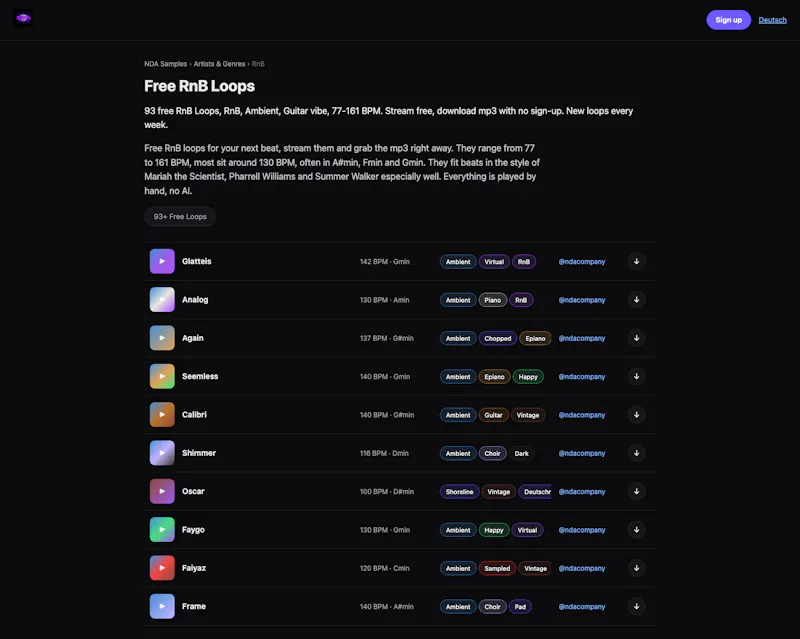Download the Calibri loop mp3

(x=636, y=414)
